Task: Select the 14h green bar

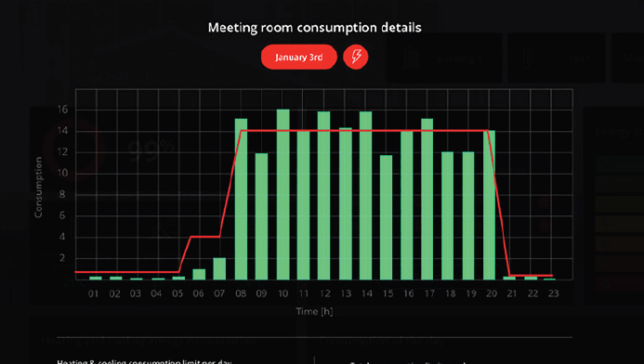Action: coord(365,196)
